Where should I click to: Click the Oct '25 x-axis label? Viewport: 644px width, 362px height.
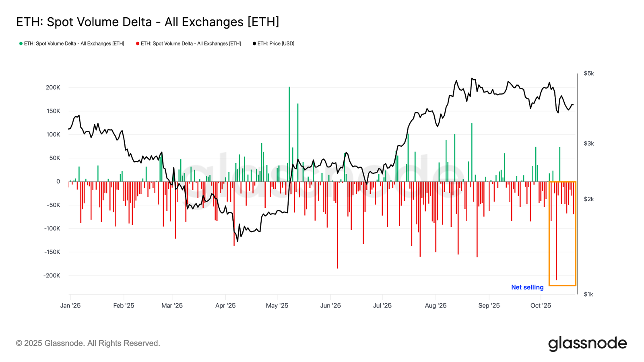(541, 305)
